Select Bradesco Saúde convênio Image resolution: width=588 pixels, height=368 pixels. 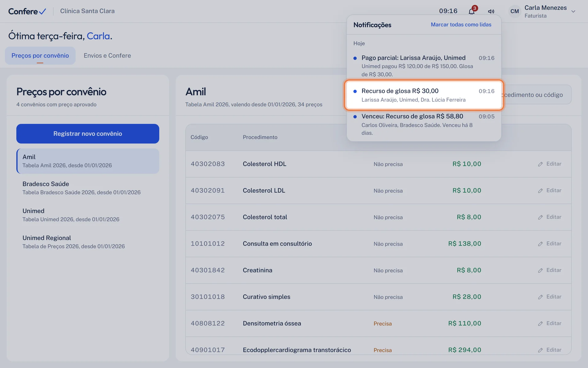88,188
